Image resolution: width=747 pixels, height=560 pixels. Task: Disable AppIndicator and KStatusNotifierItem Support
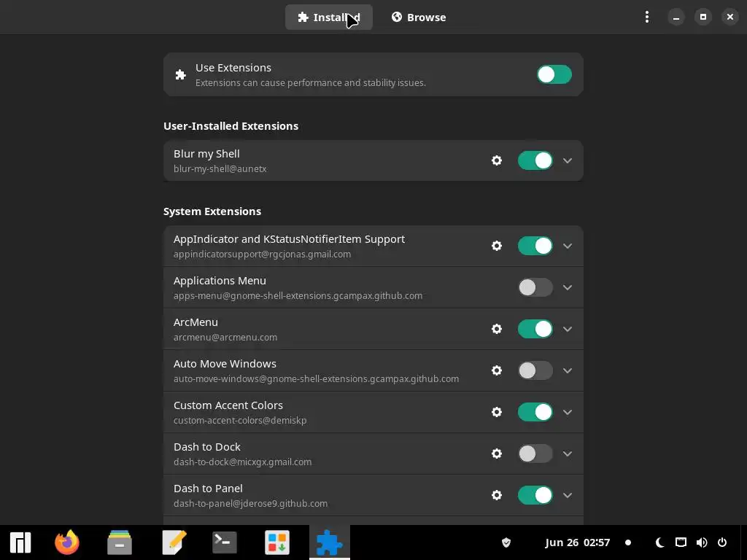535,246
